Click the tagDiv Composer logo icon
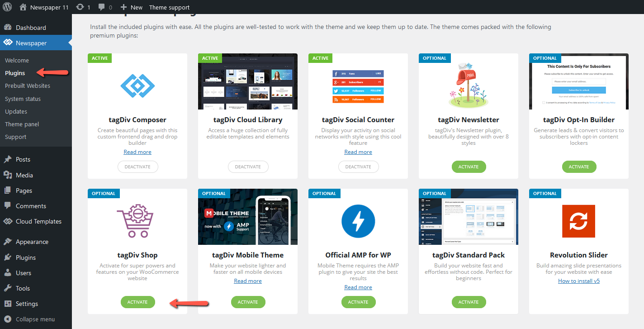Viewport: 644px width, 329px height. coord(137,86)
